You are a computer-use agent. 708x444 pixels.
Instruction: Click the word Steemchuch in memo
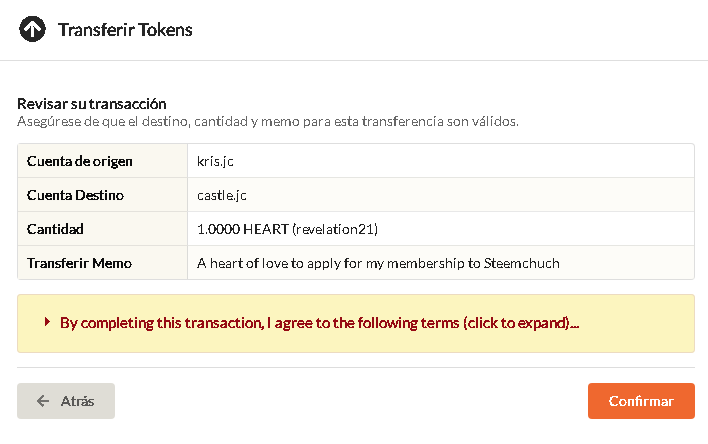522,263
